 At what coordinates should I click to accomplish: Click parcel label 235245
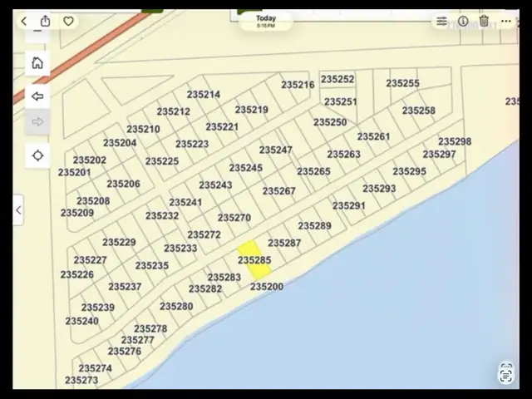click(246, 168)
